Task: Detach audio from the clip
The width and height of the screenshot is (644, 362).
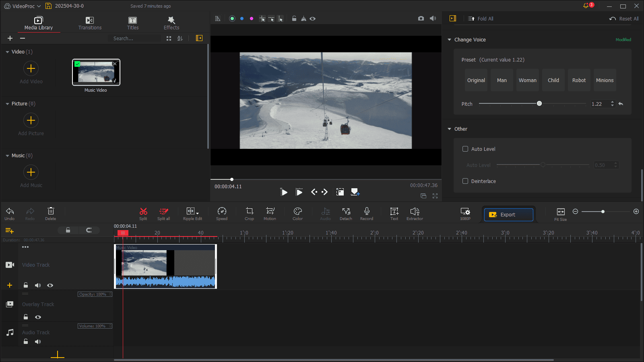Action: coord(346,214)
